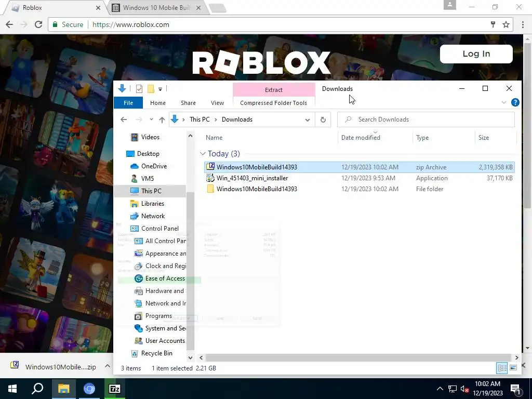The image size is (532, 399).
Task: Click the Refresh button in address bar
Action: tap(323, 119)
